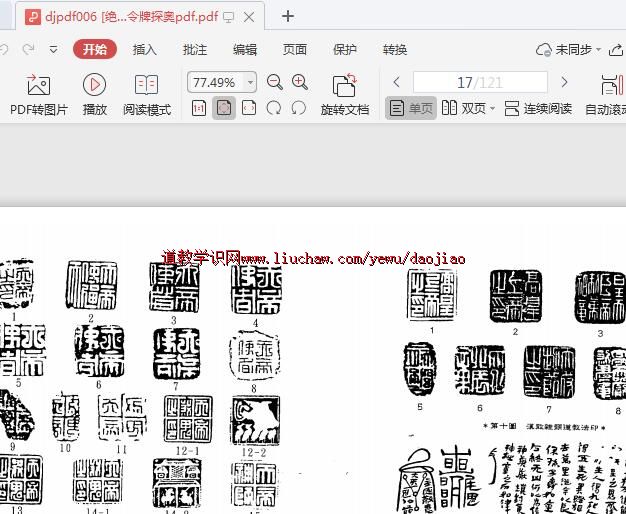Zoom in on the page
This screenshot has width=626, height=514.
click(x=300, y=82)
